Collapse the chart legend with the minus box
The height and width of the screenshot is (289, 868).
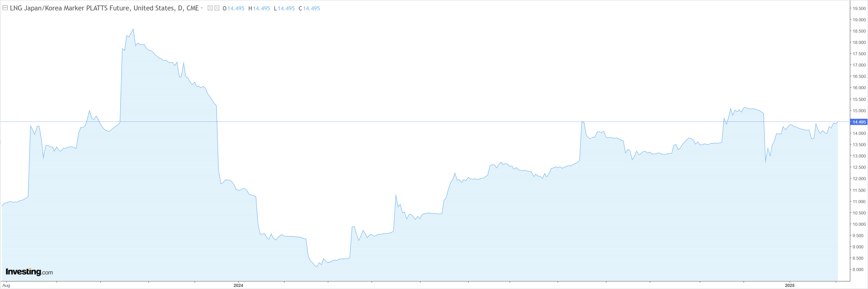point(5,8)
